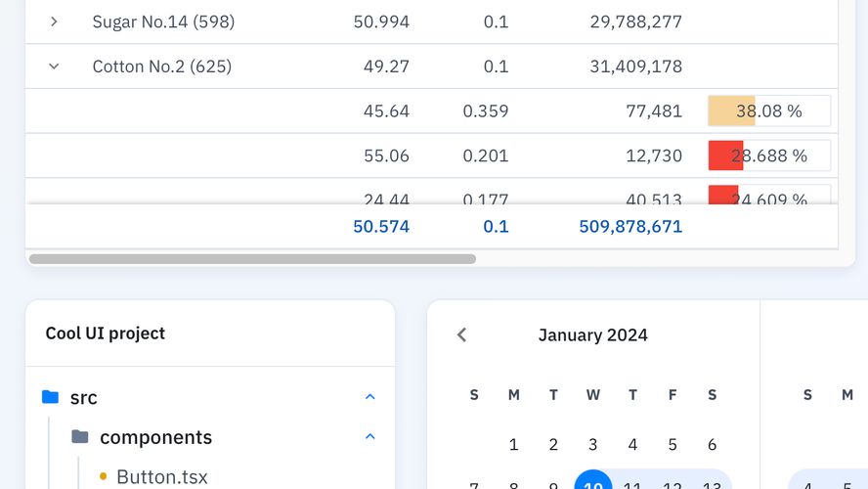Viewport: 868px width, 489px height.
Task: Pick January 1 in the calendar
Action: point(513,444)
